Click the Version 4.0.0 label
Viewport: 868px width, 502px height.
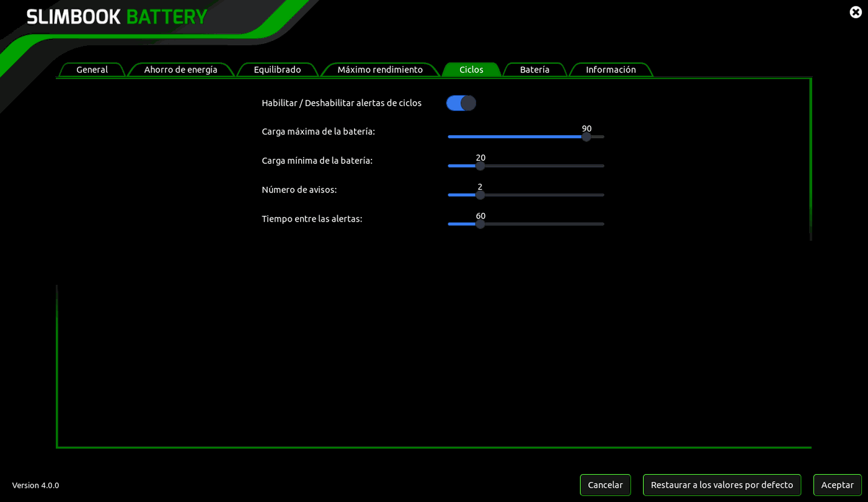click(35, 485)
